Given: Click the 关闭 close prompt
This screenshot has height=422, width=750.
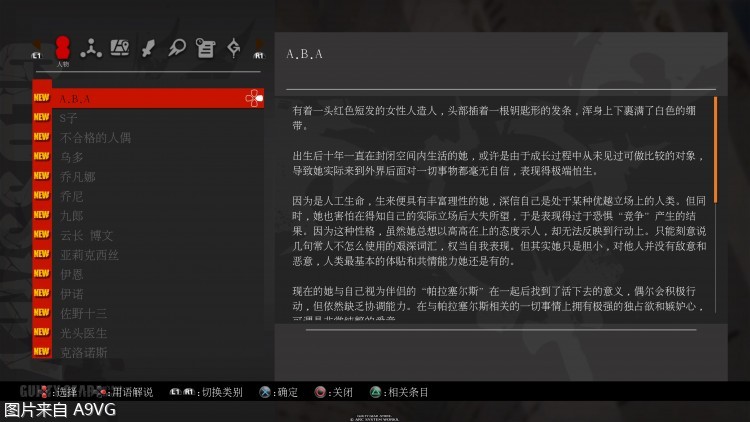Looking at the screenshot, I should coord(342,392).
